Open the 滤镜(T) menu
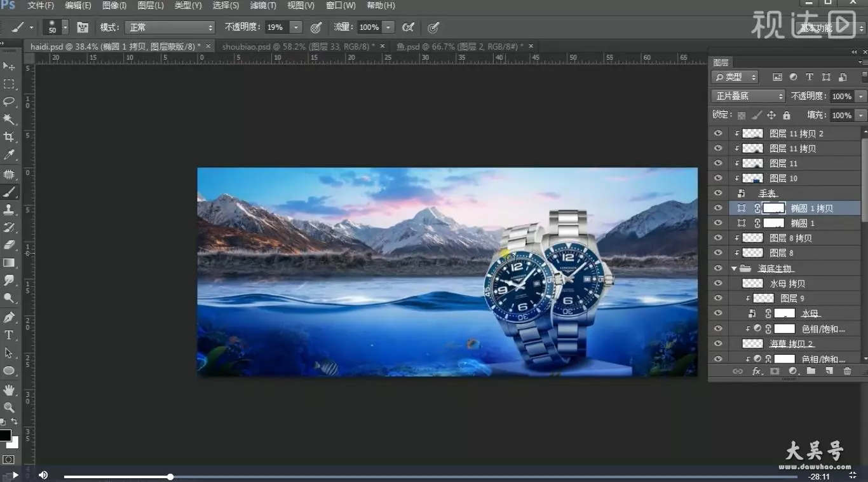Viewport: 868px width, 482px height. [263, 5]
